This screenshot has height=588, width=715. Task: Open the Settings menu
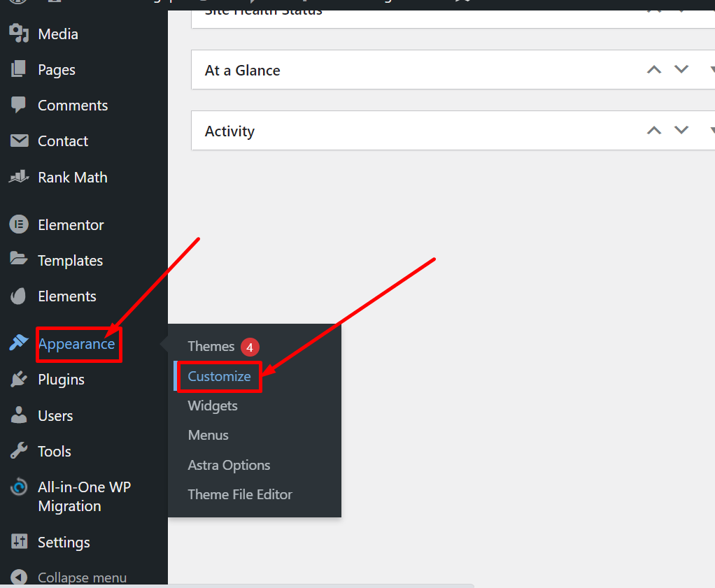64,543
